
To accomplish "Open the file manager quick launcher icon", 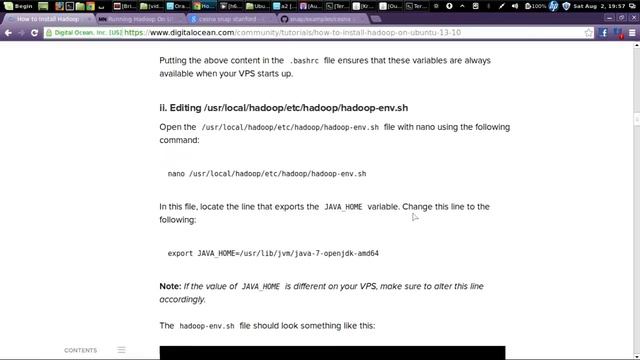I will pyautogui.click(x=80, y=6).
